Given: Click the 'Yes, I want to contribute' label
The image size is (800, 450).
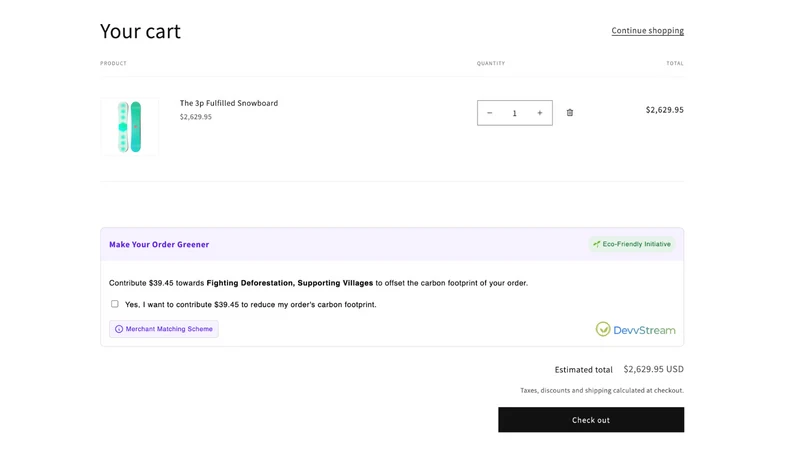Looking at the screenshot, I should [x=251, y=305].
